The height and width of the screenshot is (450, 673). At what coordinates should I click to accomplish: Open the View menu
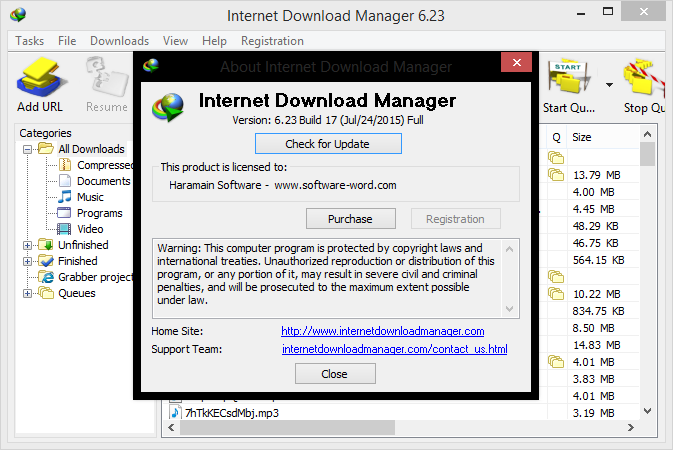tap(175, 41)
